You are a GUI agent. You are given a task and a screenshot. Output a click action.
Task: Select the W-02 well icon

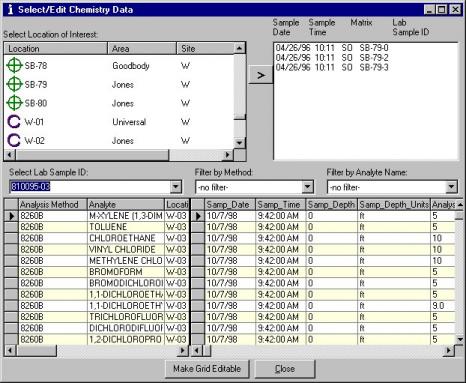pos(14,140)
